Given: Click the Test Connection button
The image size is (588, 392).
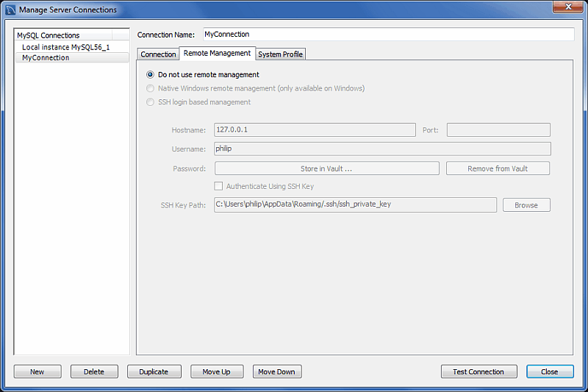Looking at the screenshot, I should 478,372.
